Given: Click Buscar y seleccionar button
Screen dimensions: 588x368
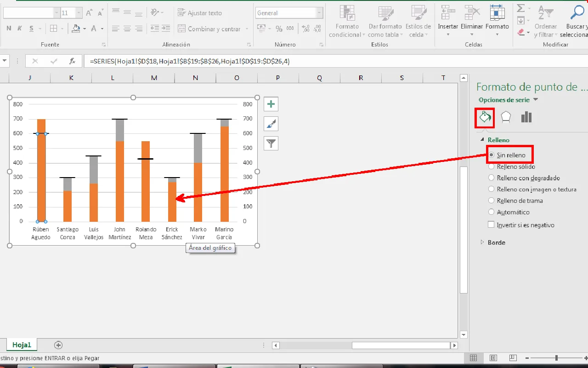Looking at the screenshot, I should (x=574, y=21).
